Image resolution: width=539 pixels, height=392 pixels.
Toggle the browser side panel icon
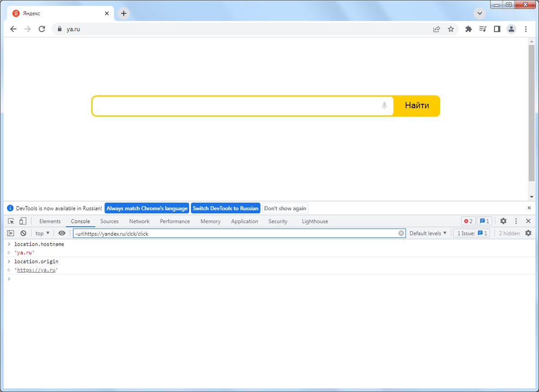497,29
